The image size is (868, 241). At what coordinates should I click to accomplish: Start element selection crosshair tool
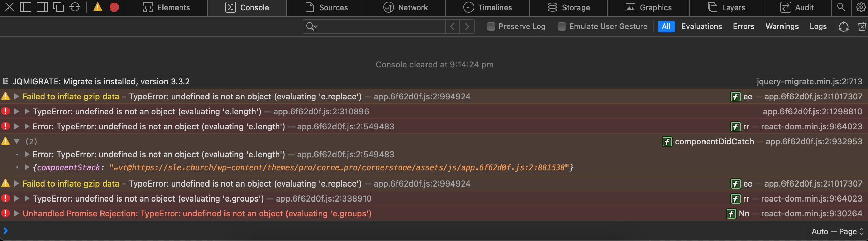click(75, 7)
